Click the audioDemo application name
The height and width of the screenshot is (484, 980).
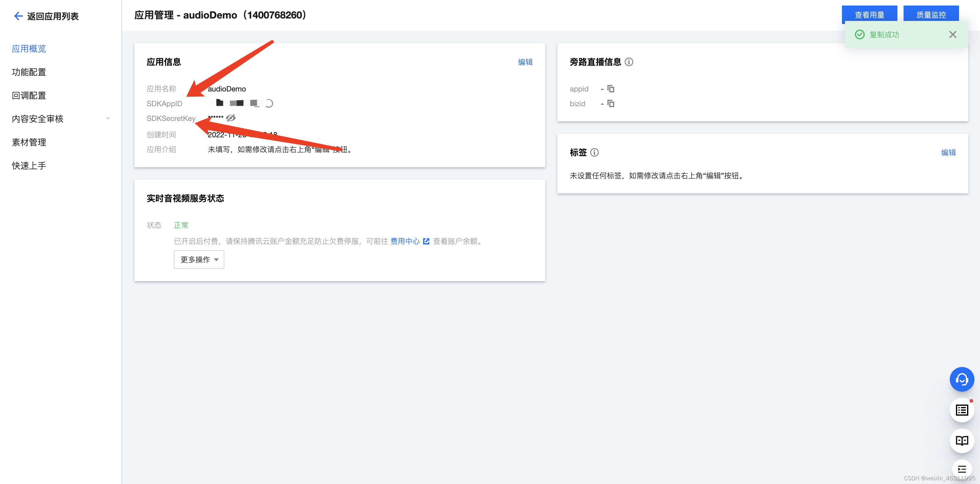(227, 89)
